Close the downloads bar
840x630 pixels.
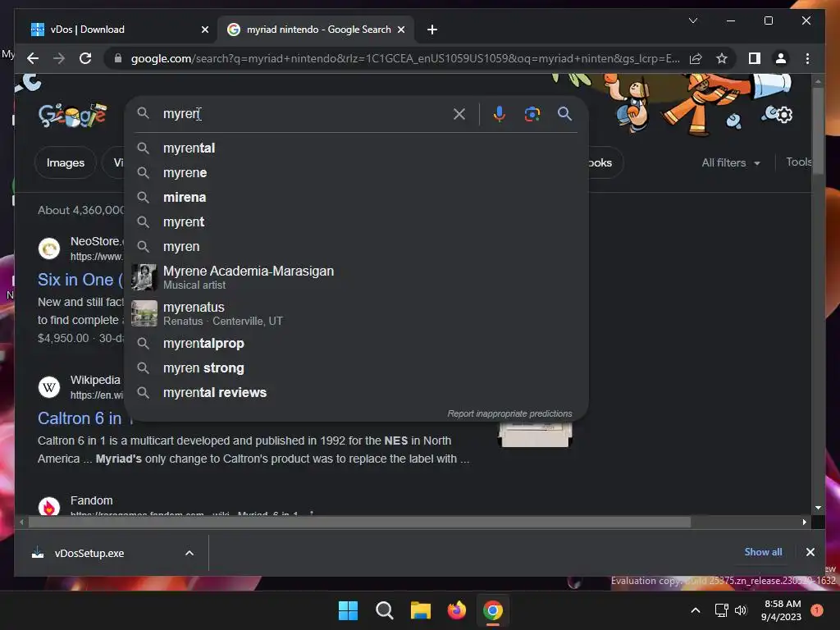click(x=810, y=552)
